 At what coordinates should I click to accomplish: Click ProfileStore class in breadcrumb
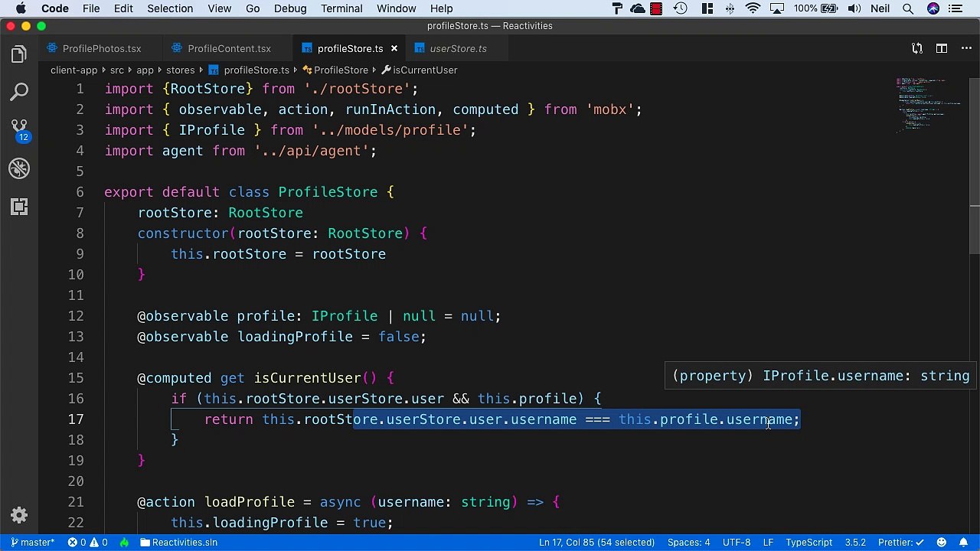pos(335,70)
